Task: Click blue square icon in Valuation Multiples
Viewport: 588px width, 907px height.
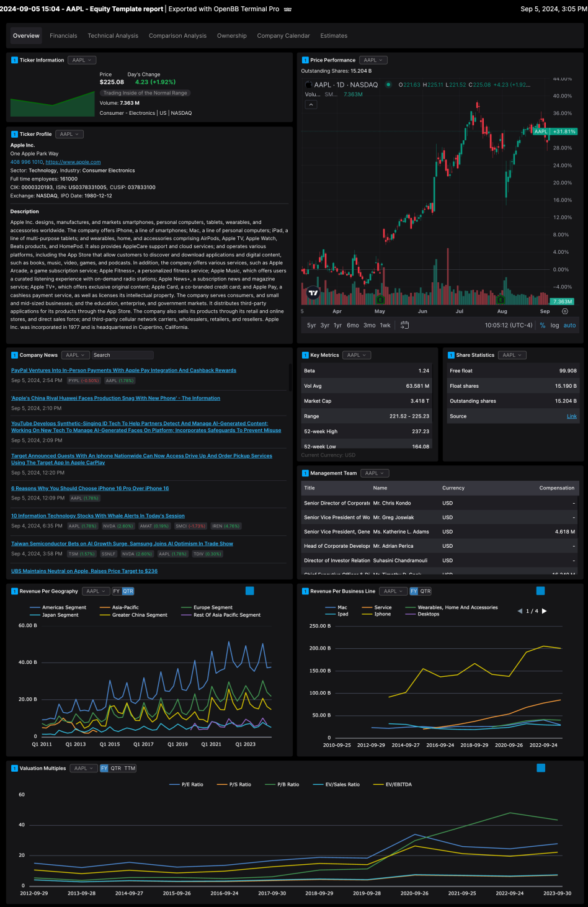Action: [541, 768]
